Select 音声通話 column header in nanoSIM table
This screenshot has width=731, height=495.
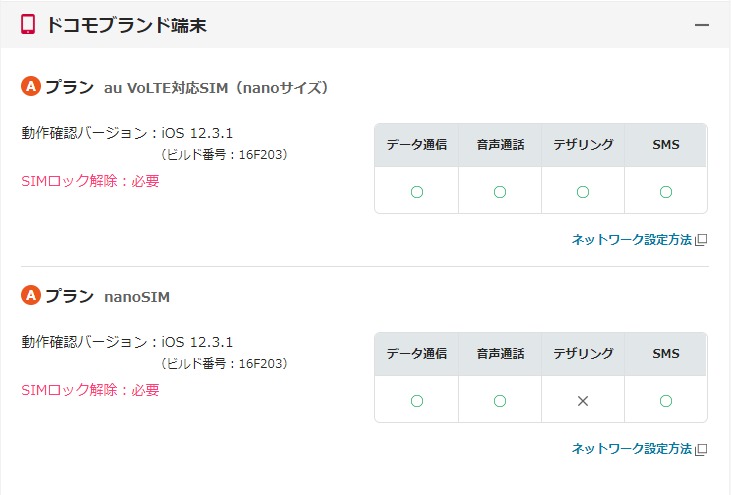tap(500, 354)
